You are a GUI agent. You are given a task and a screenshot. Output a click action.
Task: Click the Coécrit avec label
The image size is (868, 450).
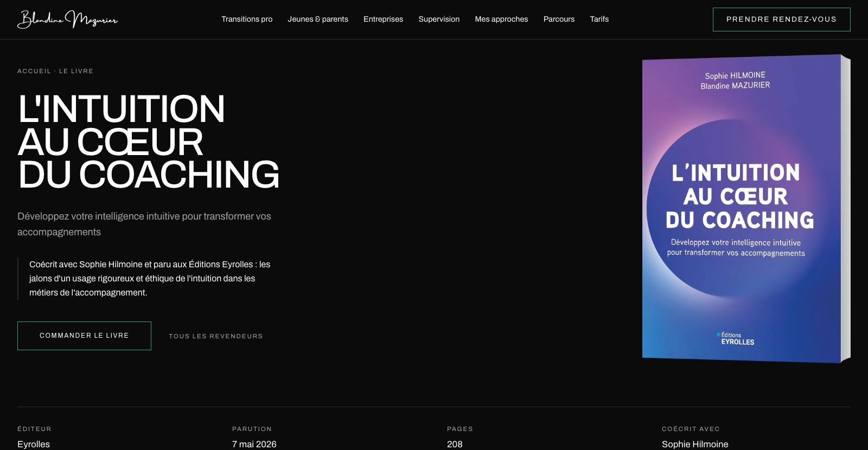coord(691,429)
